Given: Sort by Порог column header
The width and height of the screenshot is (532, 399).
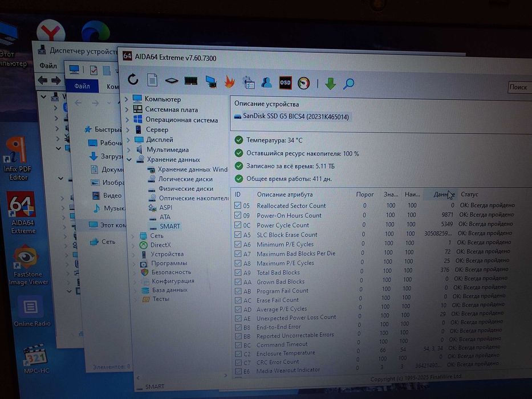Looking at the screenshot, I should 365,194.
